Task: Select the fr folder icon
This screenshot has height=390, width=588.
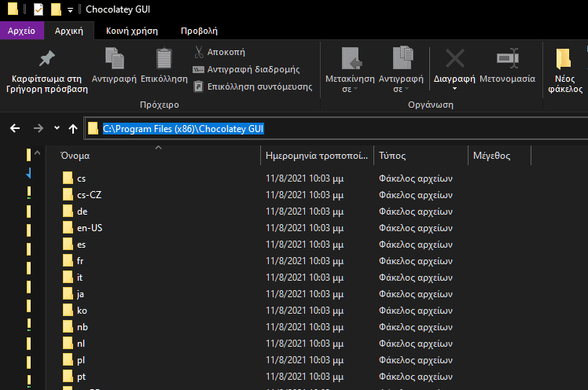Action: (68, 260)
